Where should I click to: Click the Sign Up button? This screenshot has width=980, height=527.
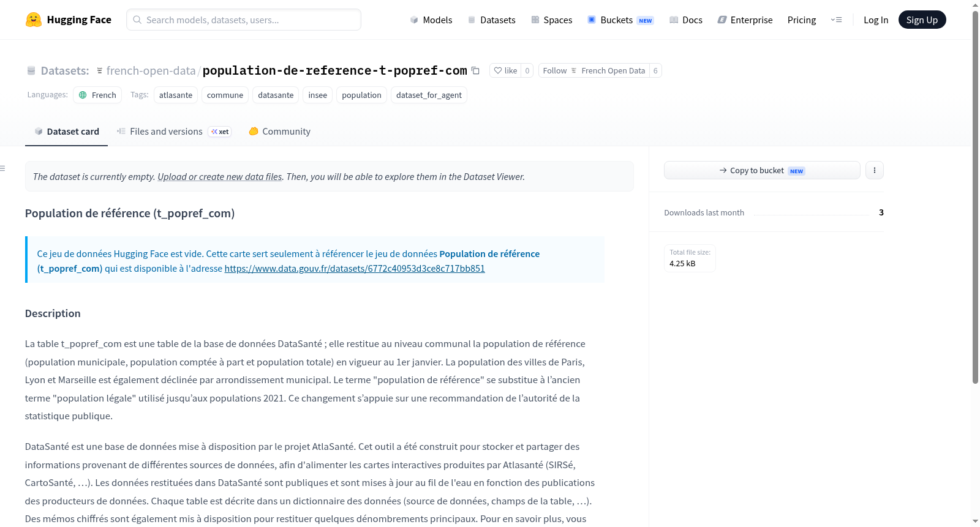(x=922, y=20)
